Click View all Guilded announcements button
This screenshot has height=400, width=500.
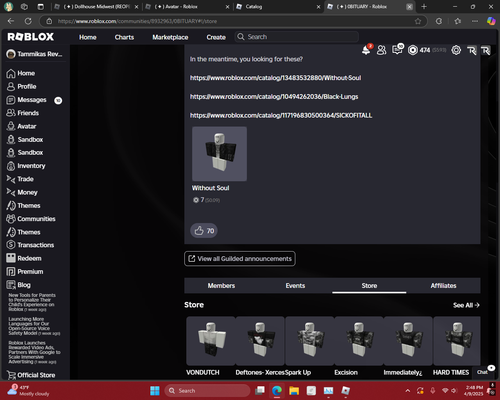[240, 259]
